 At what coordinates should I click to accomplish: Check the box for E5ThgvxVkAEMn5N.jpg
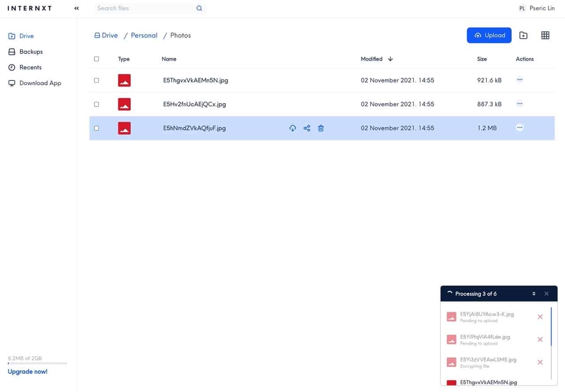97,80
